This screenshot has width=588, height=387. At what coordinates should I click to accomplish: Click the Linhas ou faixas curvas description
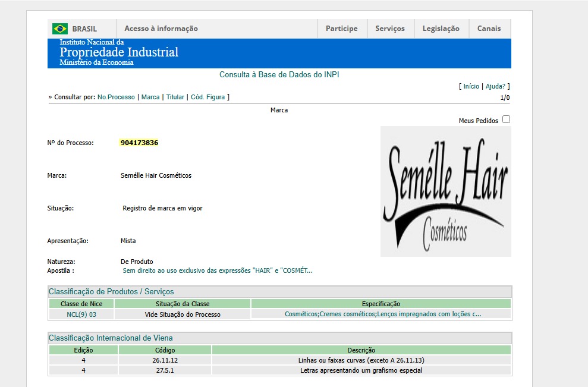pyautogui.click(x=361, y=360)
